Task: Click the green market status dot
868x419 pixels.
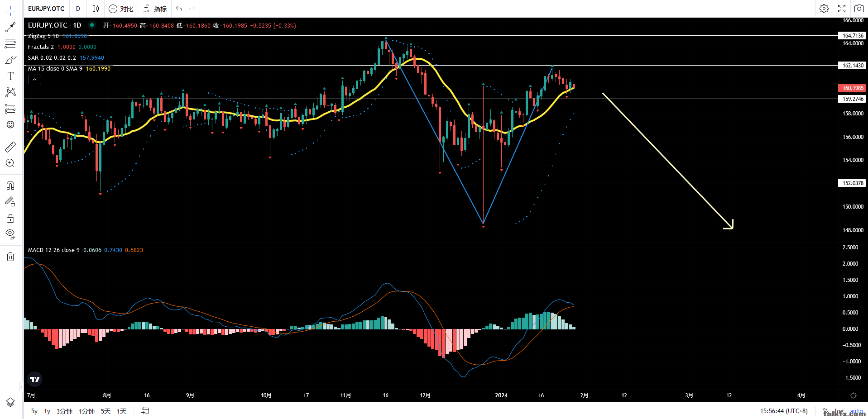Action: 92,25
